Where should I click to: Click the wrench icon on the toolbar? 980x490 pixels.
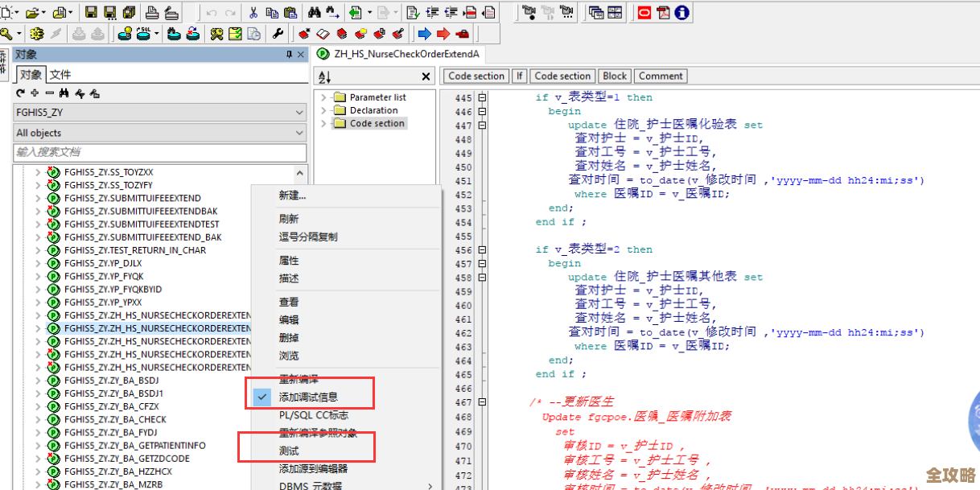click(x=277, y=33)
